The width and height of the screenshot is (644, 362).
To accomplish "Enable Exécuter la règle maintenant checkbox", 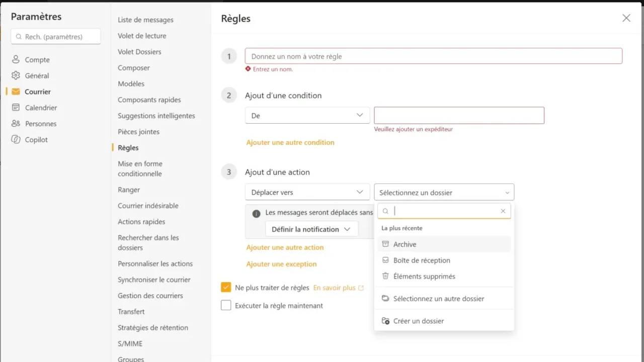I will click(x=226, y=306).
